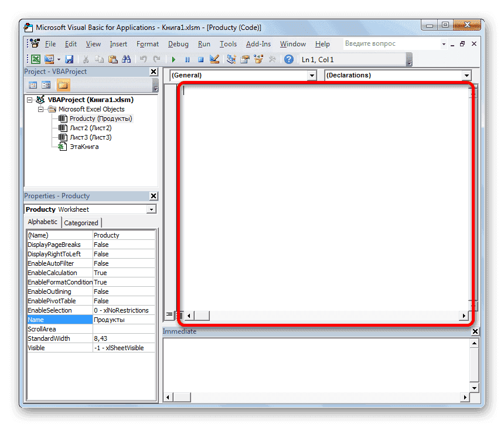Close the Immediate window panel
504x427 pixels.
pyautogui.click(x=475, y=331)
